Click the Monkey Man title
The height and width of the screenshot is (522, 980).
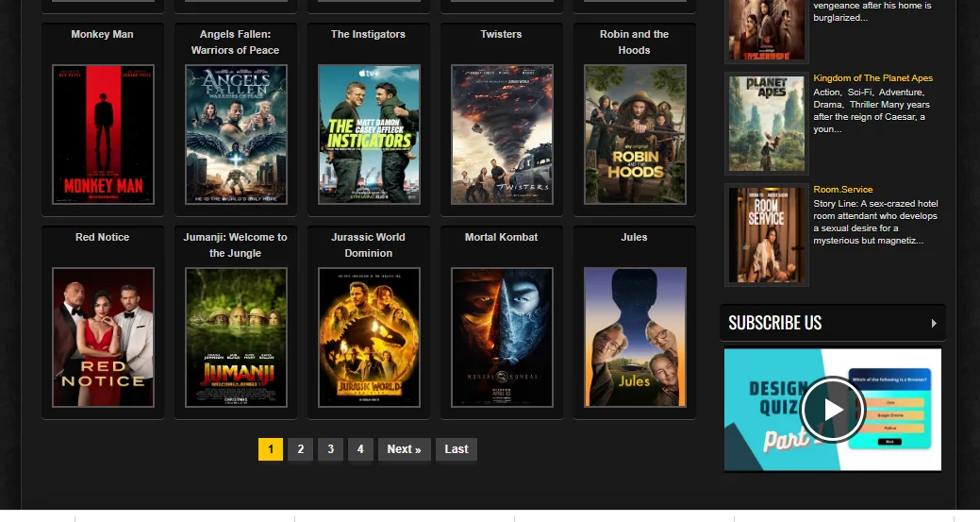103,34
